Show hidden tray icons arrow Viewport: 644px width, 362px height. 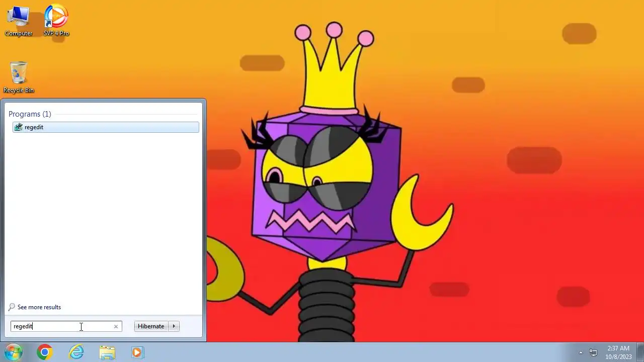point(581,352)
